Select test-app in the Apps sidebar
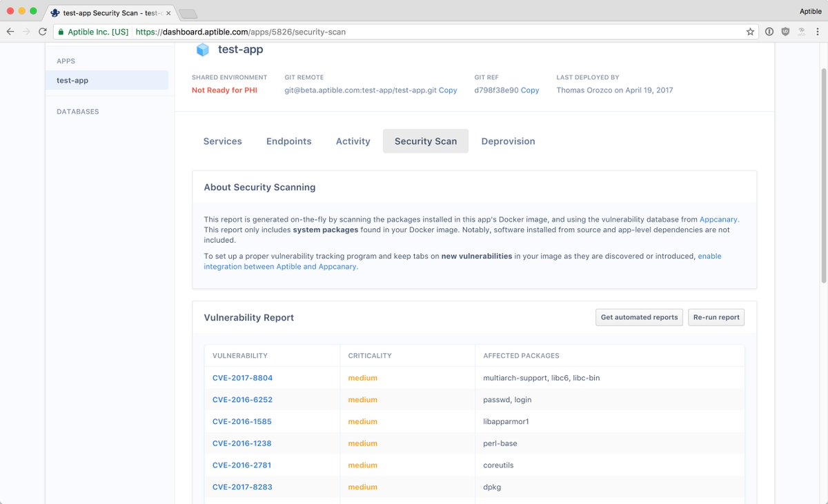Screen dimensions: 828x504 (107, 80)
